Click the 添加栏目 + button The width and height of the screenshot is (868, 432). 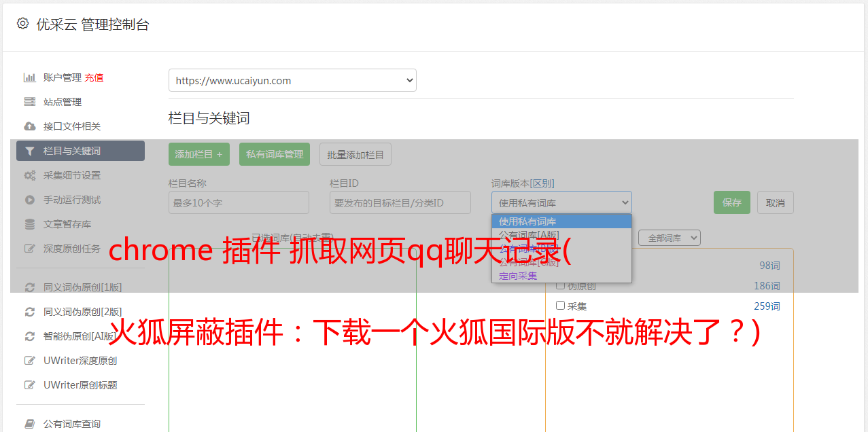click(199, 154)
